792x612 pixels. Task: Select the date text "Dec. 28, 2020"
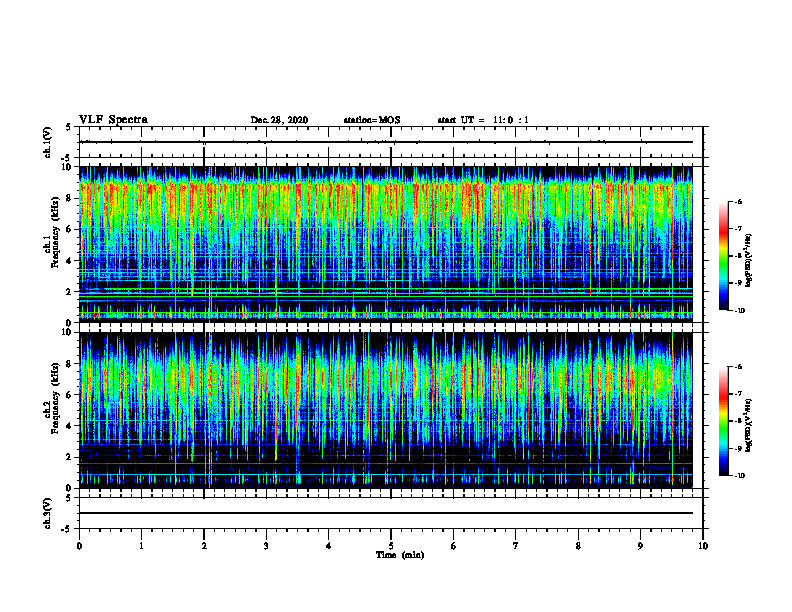tap(279, 120)
